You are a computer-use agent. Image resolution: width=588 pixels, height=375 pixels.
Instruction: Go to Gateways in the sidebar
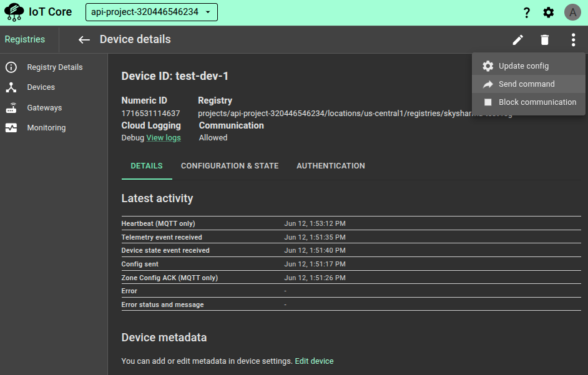(44, 108)
